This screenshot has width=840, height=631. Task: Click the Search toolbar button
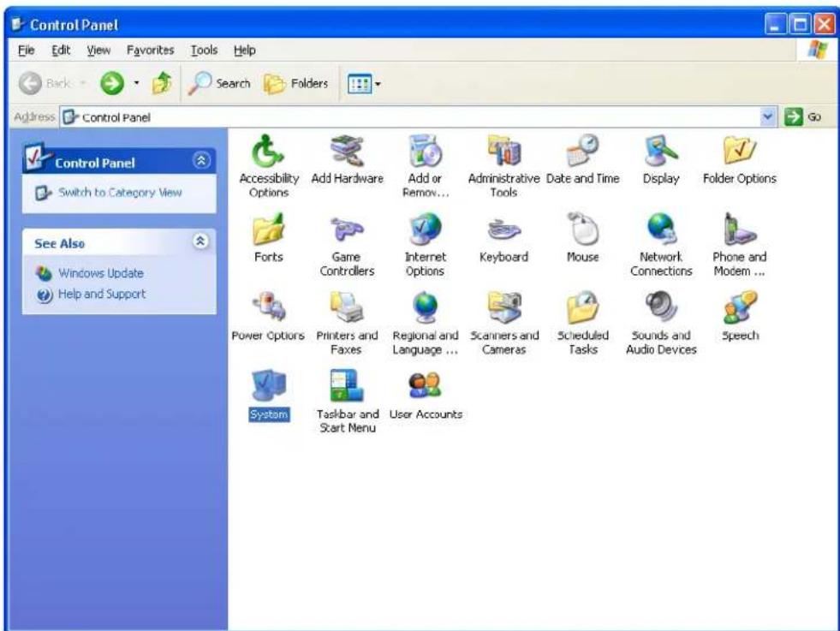click(219, 84)
